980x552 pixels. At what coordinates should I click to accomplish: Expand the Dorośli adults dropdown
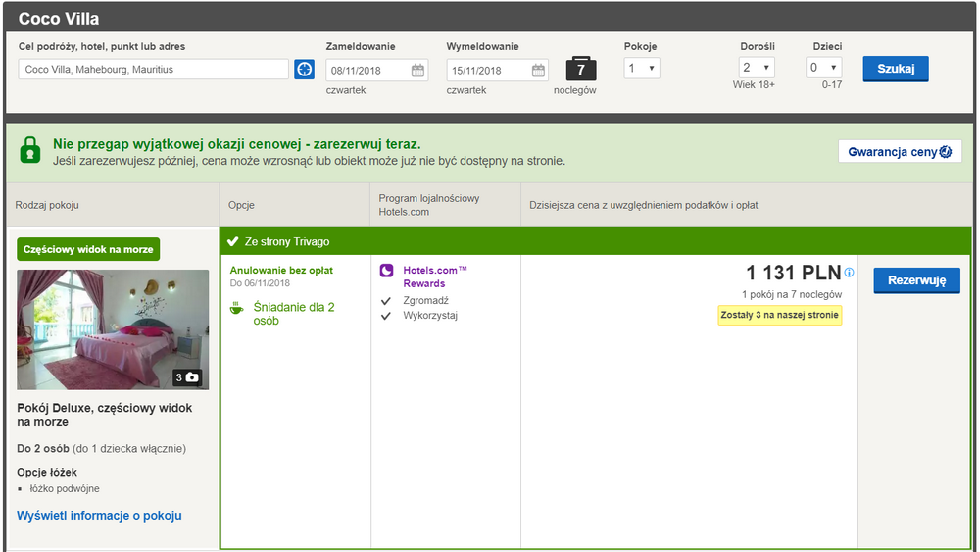758,68
